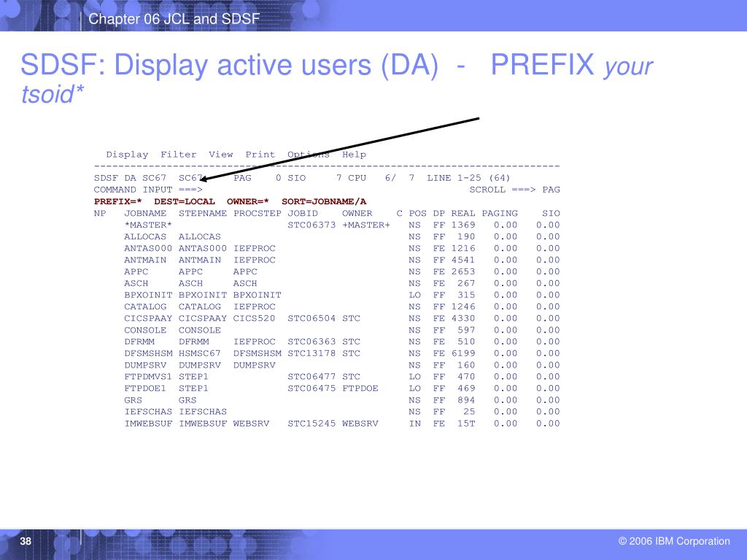
Task: Click the JOBNAME column header
Action: pyautogui.click(x=145, y=214)
